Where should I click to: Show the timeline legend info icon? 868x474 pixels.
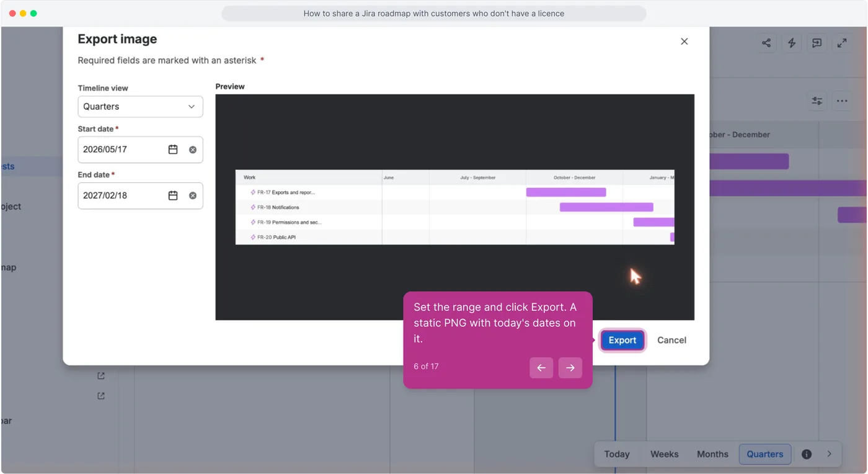807,454
